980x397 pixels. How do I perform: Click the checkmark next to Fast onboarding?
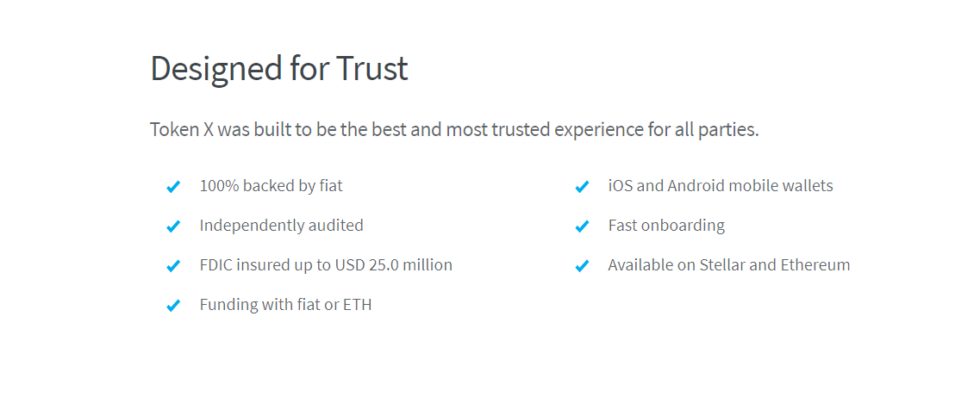click(582, 226)
